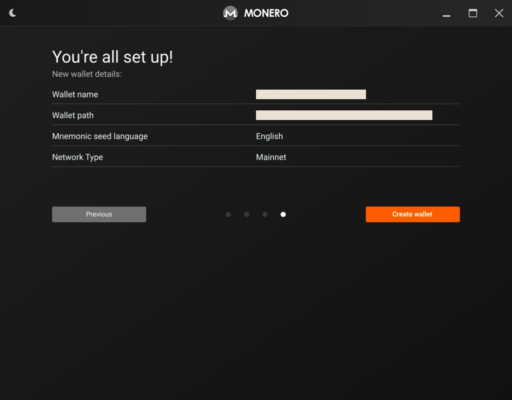This screenshot has width=512, height=400.
Task: Click the Create wallet button
Action: (x=413, y=214)
